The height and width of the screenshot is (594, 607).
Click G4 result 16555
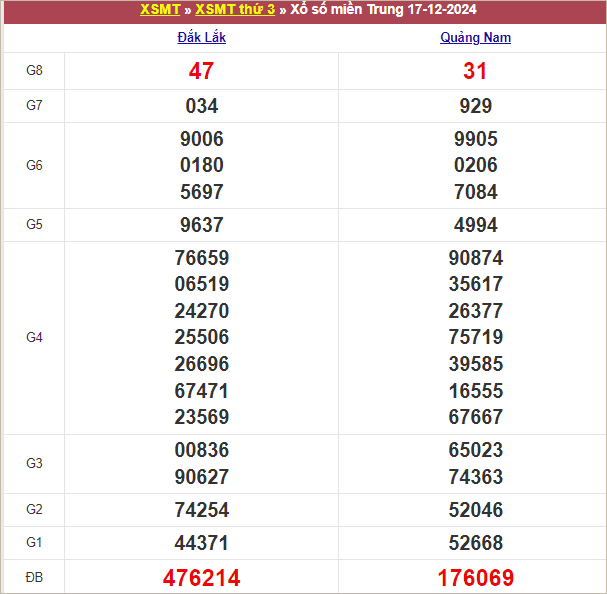(x=475, y=390)
